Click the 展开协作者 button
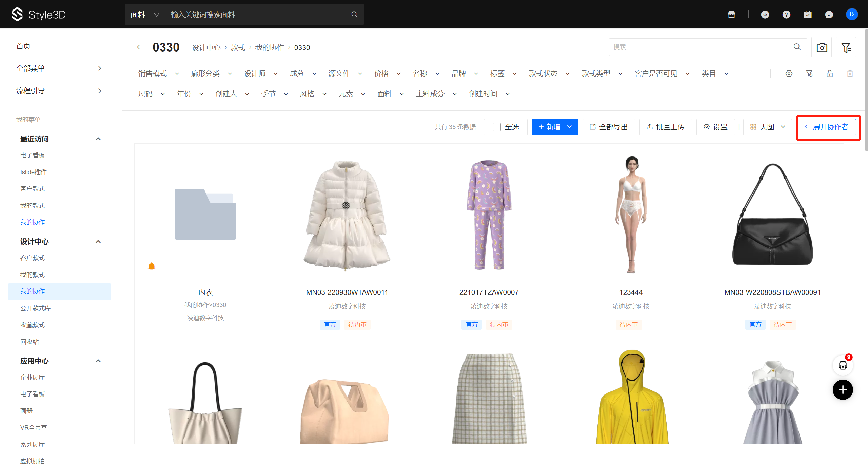The height and width of the screenshot is (466, 868). click(827, 127)
